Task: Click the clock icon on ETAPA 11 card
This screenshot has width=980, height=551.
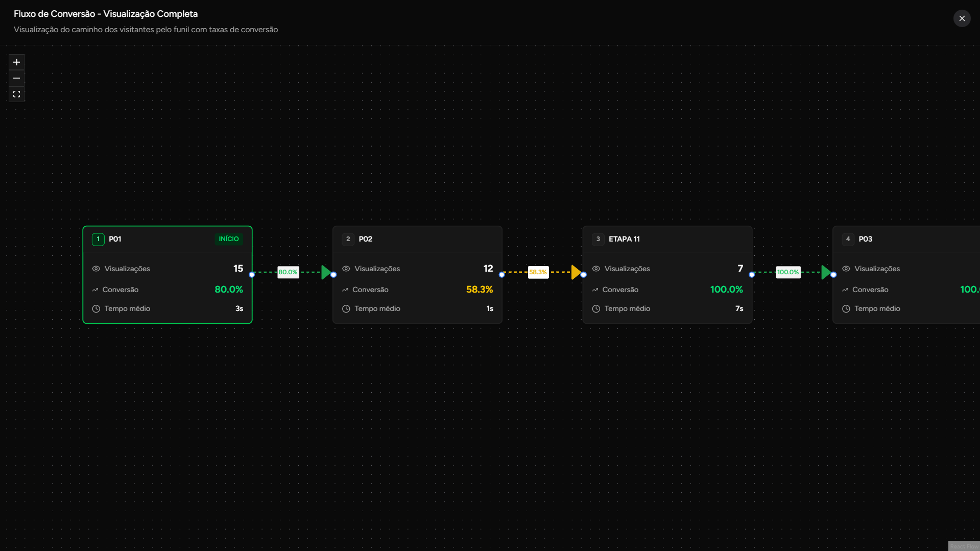Action: (x=596, y=308)
